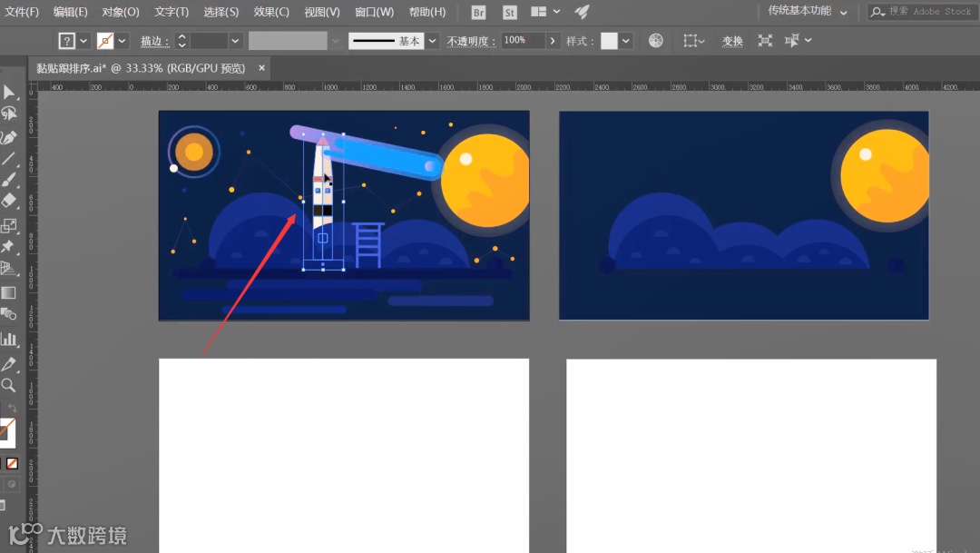Select the Zoom magnifier tool
The height and width of the screenshot is (553, 980).
[9, 385]
